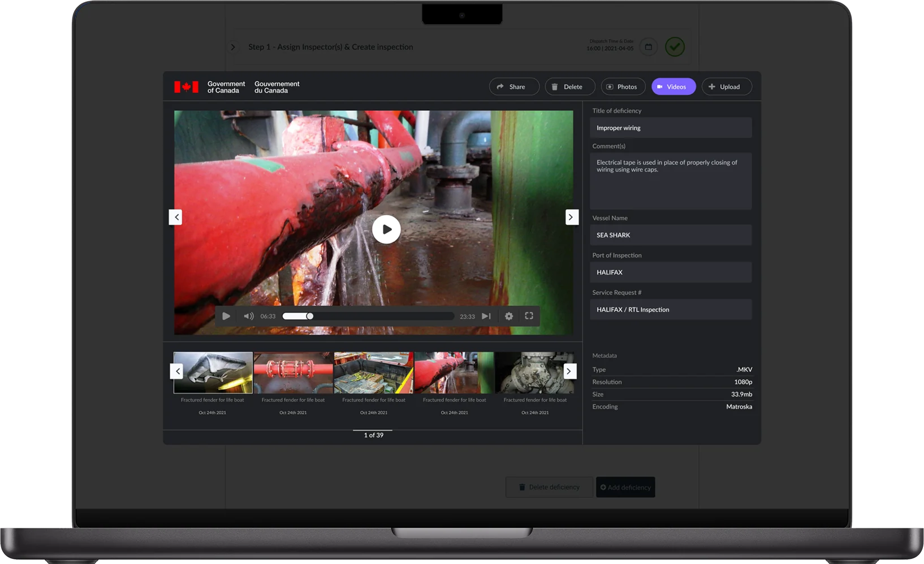Select the Videos tab
The width and height of the screenshot is (924, 564).
(673, 86)
